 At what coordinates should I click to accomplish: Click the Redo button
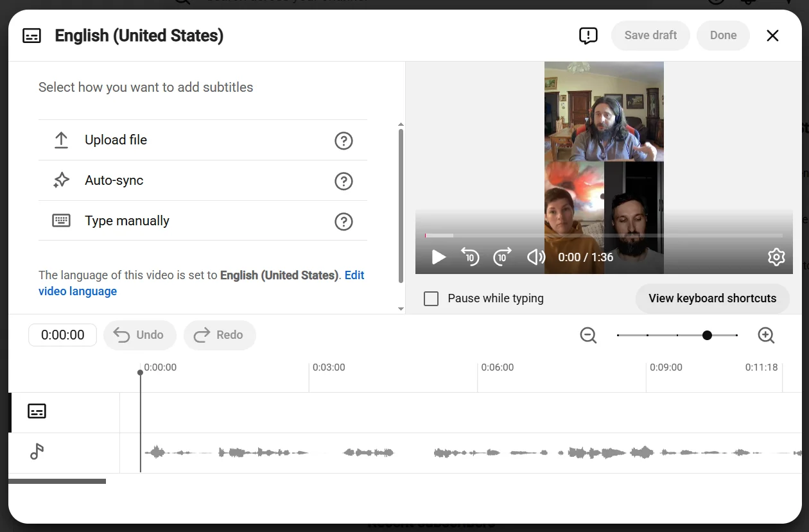[220, 335]
